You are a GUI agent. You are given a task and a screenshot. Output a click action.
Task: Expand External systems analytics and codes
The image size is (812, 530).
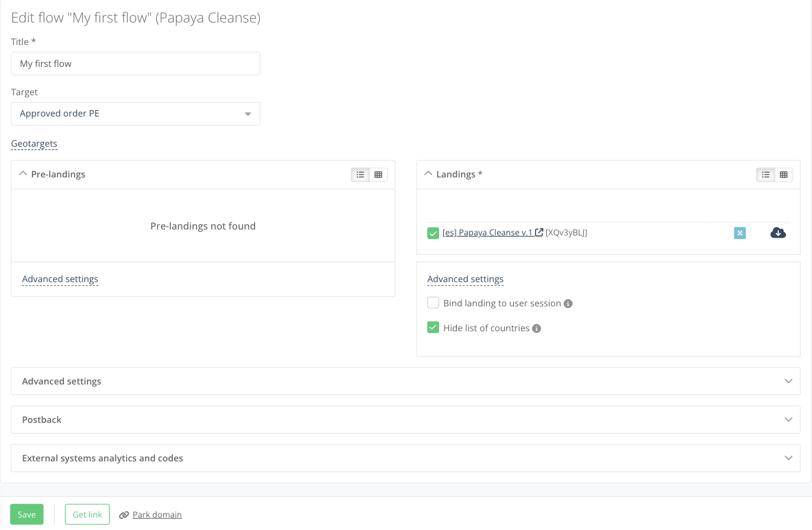(x=406, y=458)
